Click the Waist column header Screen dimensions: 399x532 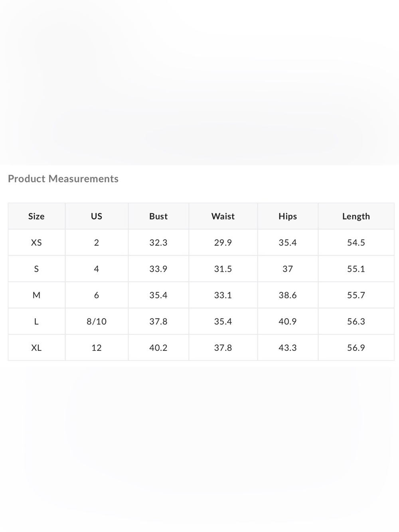pos(223,216)
